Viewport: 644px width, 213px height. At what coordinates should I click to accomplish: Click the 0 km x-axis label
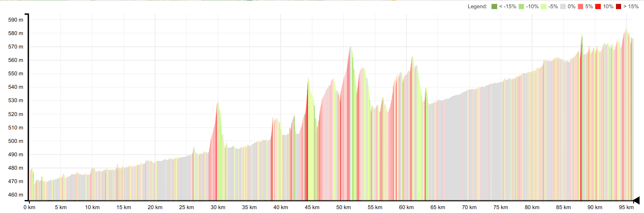[x=29, y=207]
